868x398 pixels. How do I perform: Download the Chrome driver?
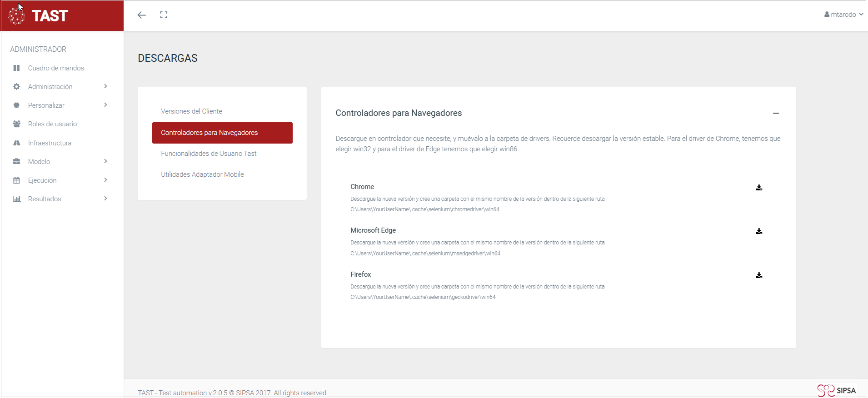coord(758,188)
